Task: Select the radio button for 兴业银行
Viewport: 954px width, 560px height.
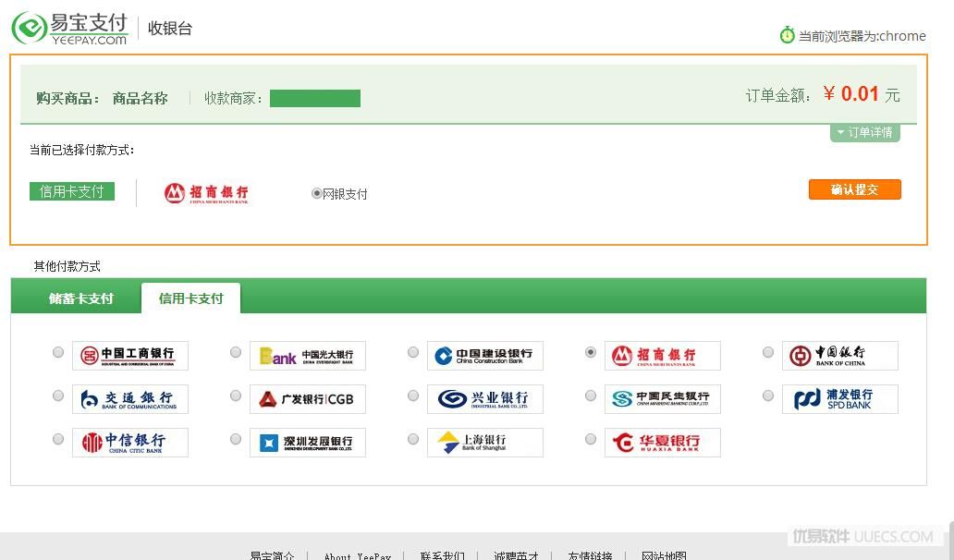Action: point(413,396)
